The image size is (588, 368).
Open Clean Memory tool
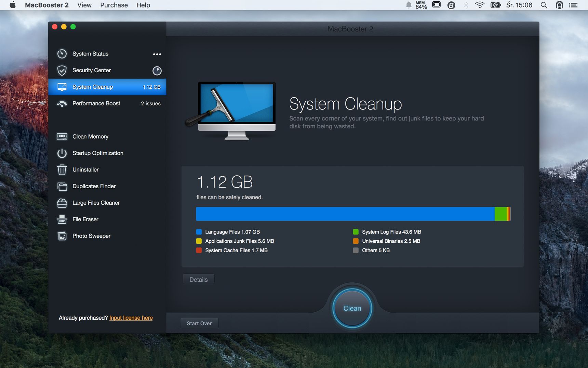[107, 137]
